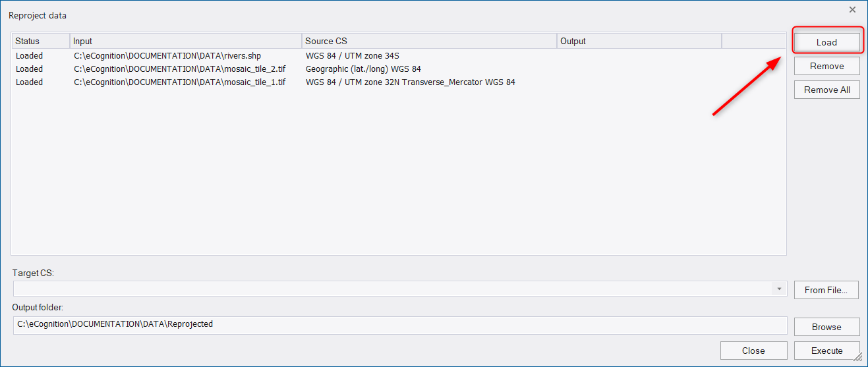Click the Source CS column header
The width and height of the screenshot is (868, 367).
(x=429, y=41)
